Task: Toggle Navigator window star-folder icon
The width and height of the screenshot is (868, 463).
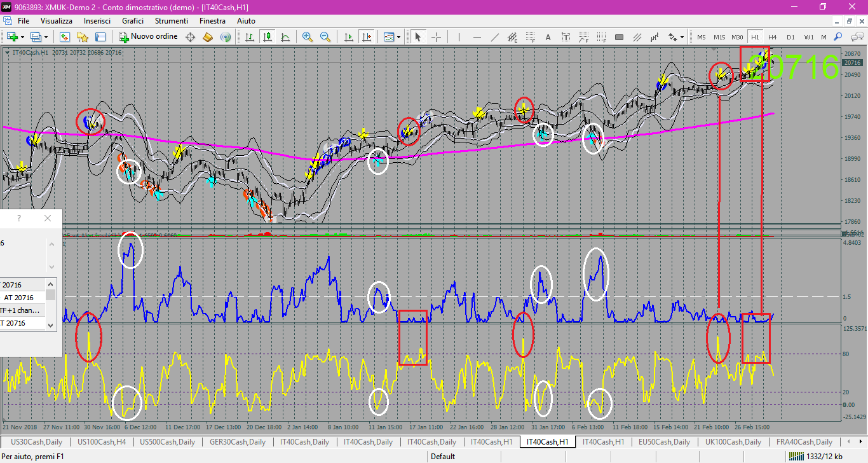Action: (x=82, y=37)
